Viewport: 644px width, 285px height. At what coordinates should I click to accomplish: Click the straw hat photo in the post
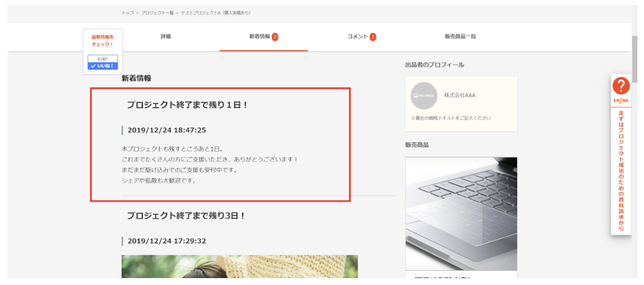coord(240,266)
